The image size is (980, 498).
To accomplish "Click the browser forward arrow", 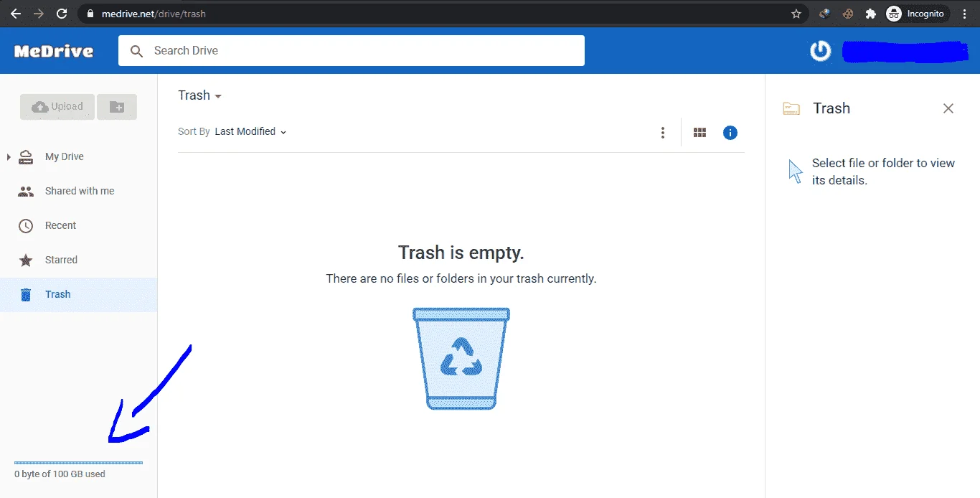I will [x=39, y=14].
